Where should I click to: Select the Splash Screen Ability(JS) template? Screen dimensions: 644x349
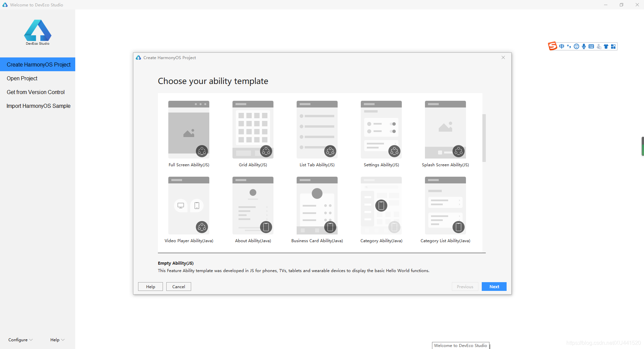[x=445, y=130]
